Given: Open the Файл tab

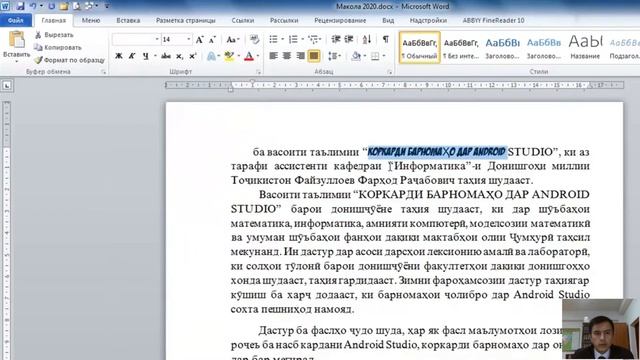Looking at the screenshot, I should click(x=16, y=20).
